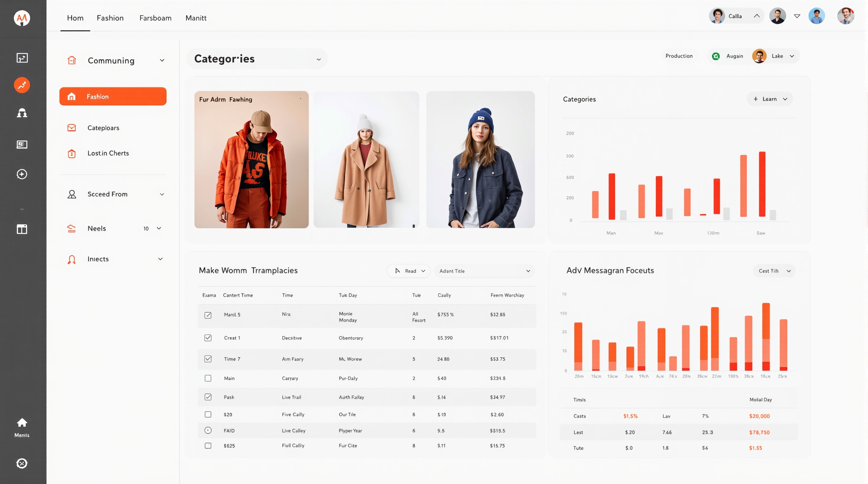Check the $20 row checkbox
The width and height of the screenshot is (868, 484).
[x=208, y=415]
